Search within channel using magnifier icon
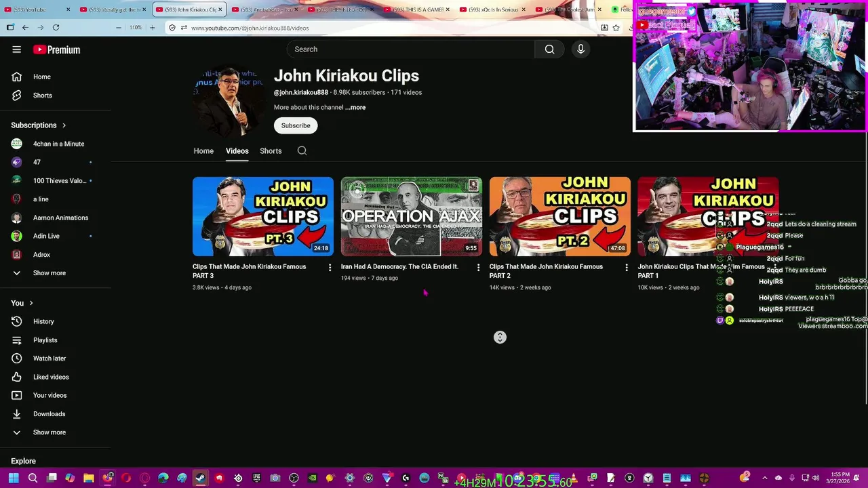The width and height of the screenshot is (868, 488). 302,151
